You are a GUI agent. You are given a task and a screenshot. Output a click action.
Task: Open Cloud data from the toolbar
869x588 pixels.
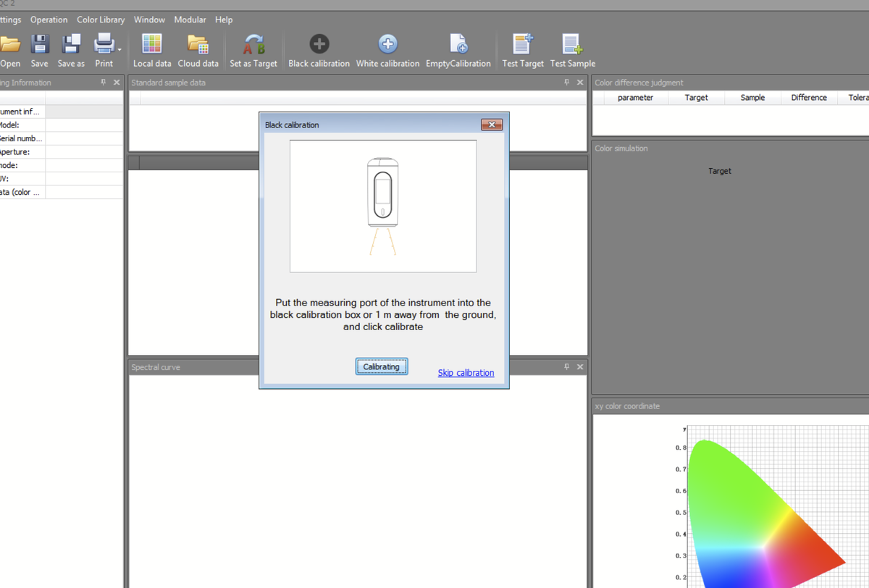coord(198,45)
